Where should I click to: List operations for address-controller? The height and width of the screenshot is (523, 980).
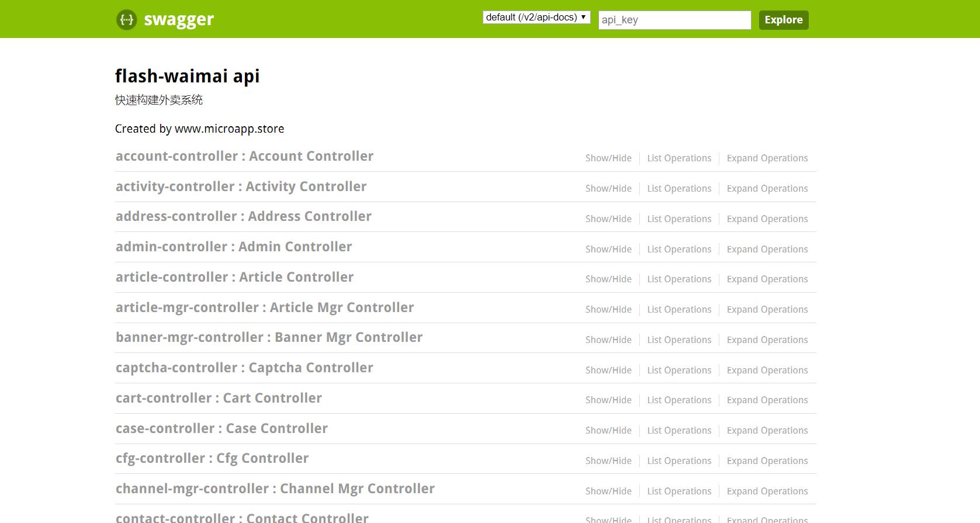point(679,219)
